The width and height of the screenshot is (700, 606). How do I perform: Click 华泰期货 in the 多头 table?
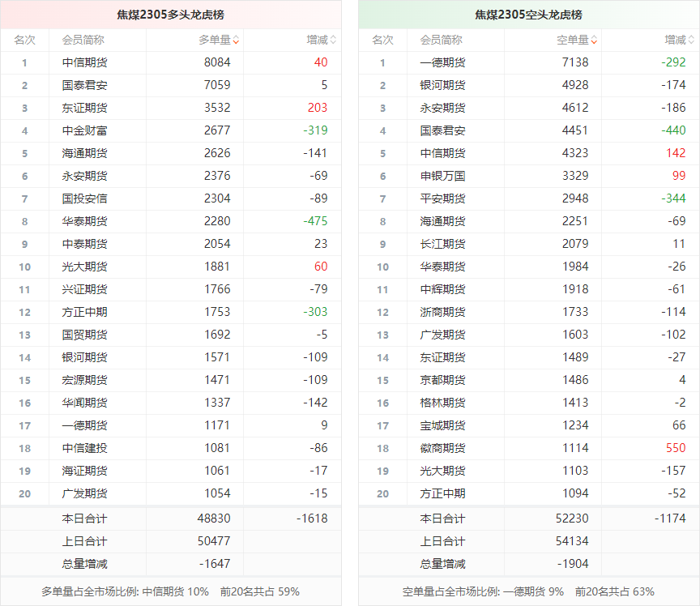pyautogui.click(x=84, y=221)
